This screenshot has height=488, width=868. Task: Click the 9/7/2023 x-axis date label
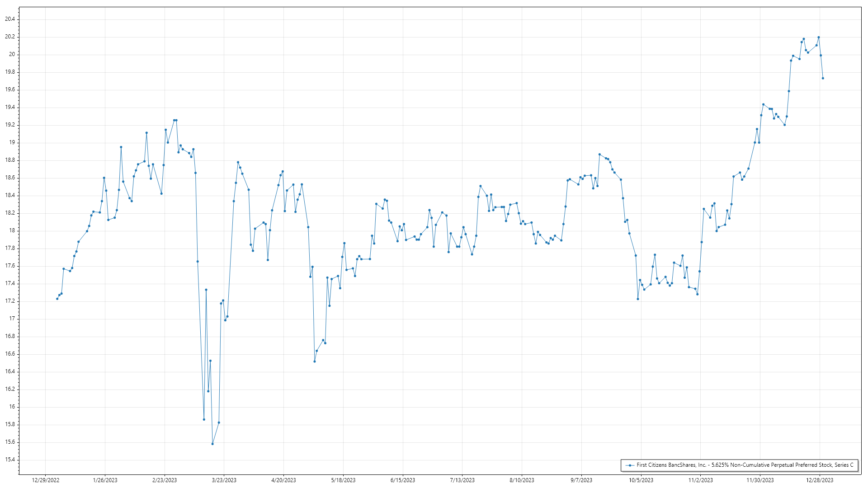[581, 480]
